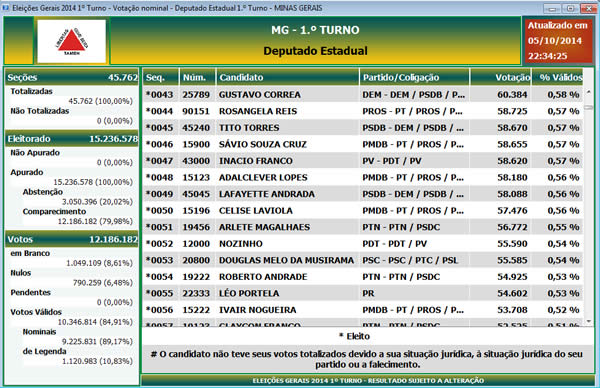Image resolution: width=600 pixels, height=388 pixels.
Task: Sort by Votação column header
Action: pyautogui.click(x=500, y=77)
